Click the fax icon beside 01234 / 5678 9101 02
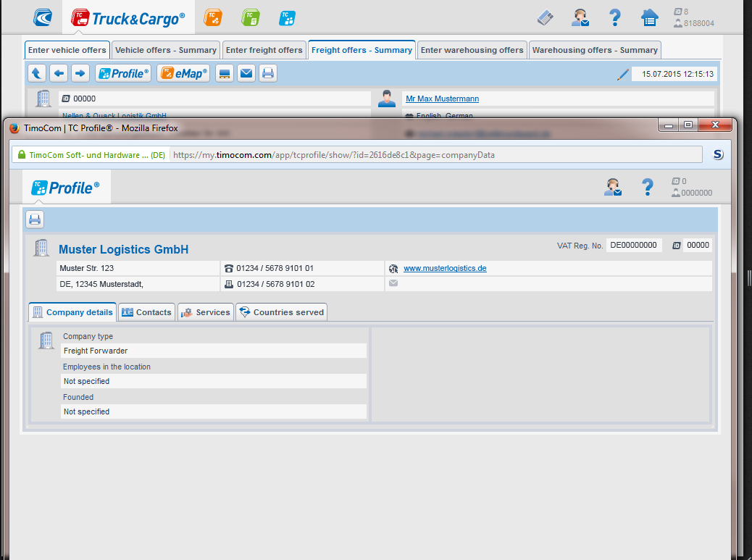Screen dimensions: 752x560 229,284
